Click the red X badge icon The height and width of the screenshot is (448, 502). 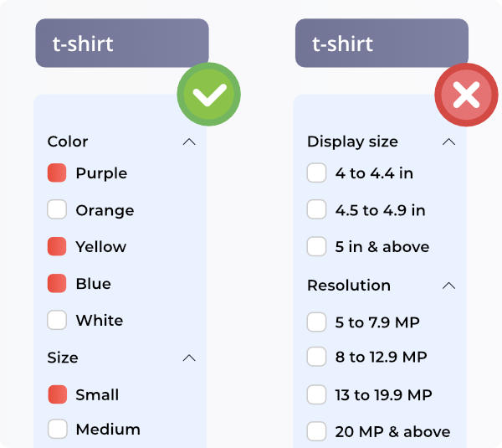466,95
